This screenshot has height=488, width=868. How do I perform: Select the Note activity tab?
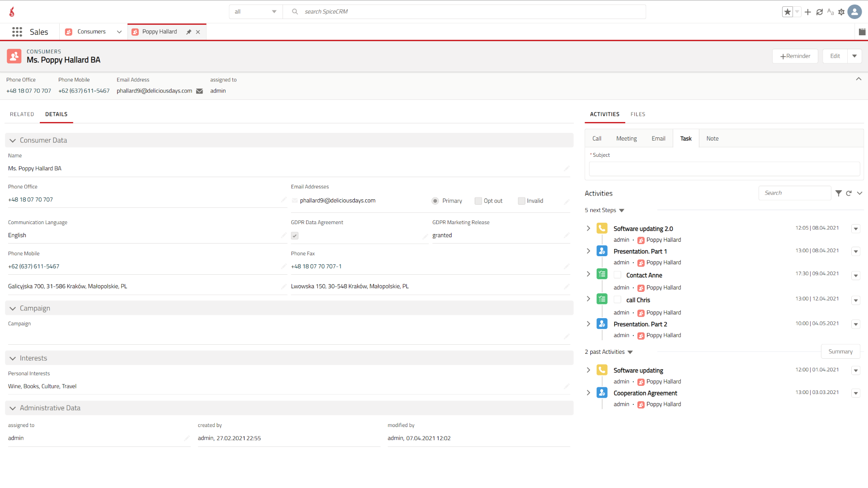pos(712,139)
